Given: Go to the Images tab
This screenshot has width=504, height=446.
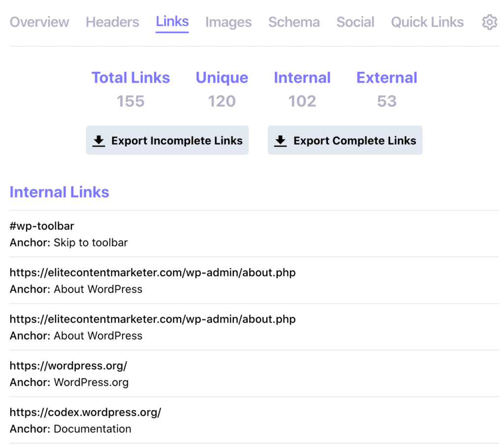Looking at the screenshot, I should (228, 22).
